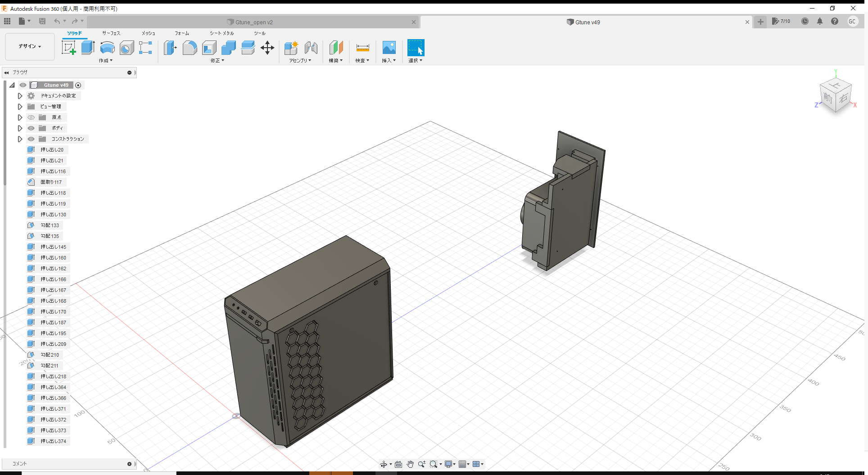Activate the Fillet tool

pos(190,47)
